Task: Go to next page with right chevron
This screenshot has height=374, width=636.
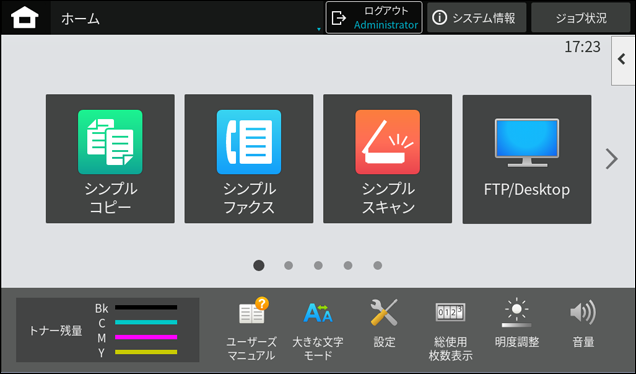Action: point(612,159)
